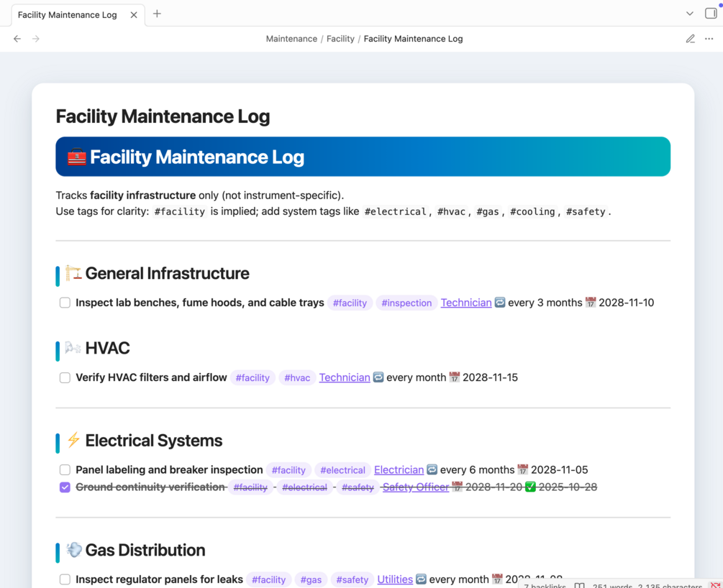The image size is (723, 588).
Task: Open the more options ellipsis menu
Action: click(709, 39)
